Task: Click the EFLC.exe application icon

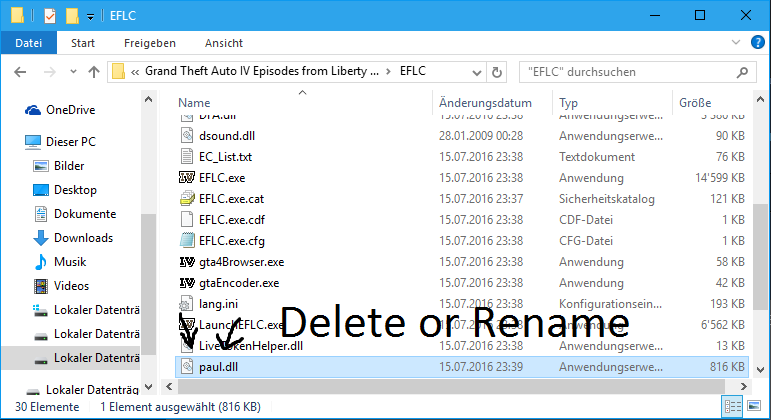Action: pos(186,177)
